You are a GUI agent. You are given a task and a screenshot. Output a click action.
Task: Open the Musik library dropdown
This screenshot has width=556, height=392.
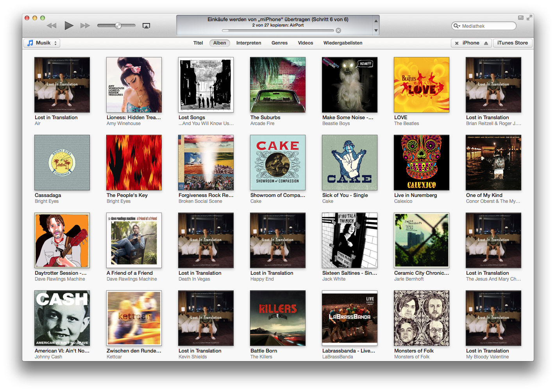(42, 43)
